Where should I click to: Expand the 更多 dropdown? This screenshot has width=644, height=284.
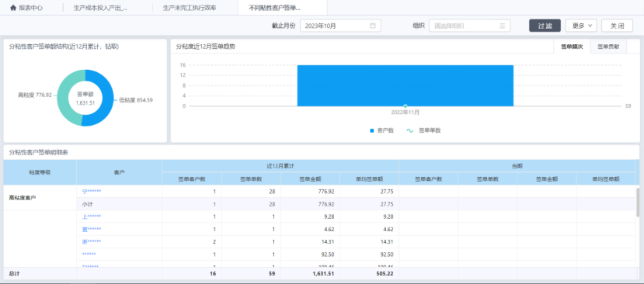click(x=581, y=26)
